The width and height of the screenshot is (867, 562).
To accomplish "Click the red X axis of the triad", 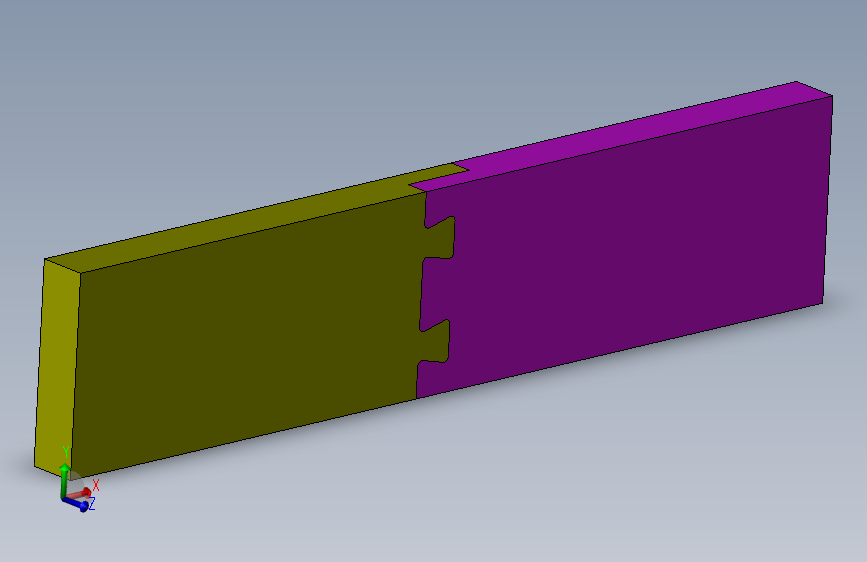I will click(x=81, y=492).
